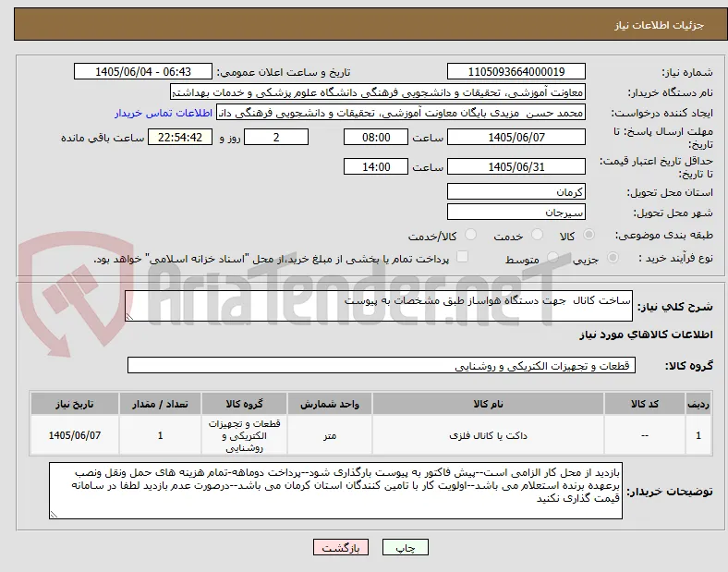Viewport: 728px width, 572px height.
Task: Click the resize handle of توضیحات خریدار box
Action: click(x=54, y=515)
